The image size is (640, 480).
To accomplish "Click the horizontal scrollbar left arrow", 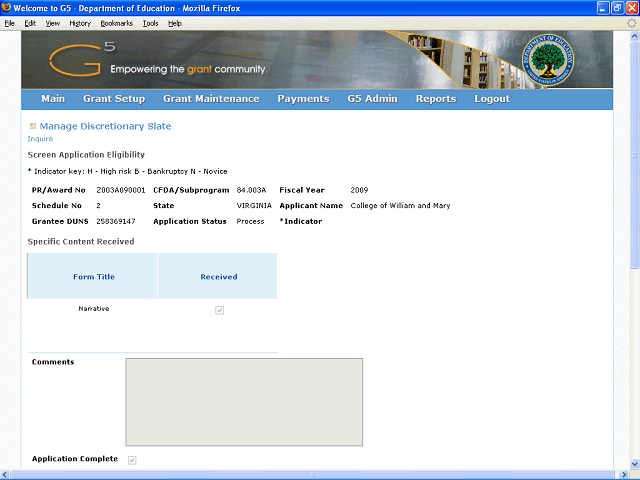I will pos(4,475).
